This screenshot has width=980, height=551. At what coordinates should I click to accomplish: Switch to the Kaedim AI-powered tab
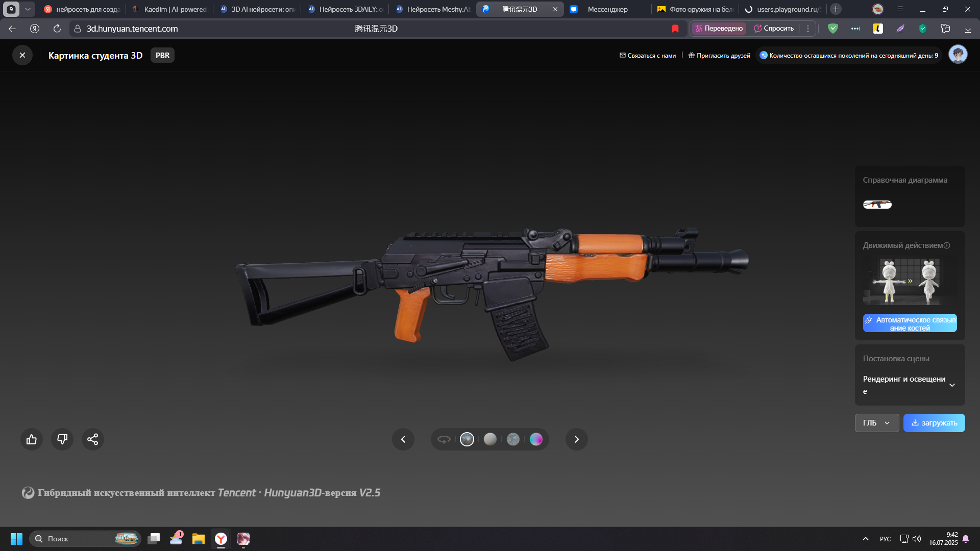tap(169, 9)
